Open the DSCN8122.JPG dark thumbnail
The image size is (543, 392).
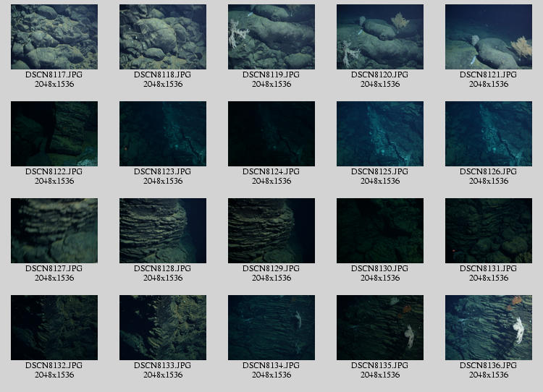[x=54, y=134]
